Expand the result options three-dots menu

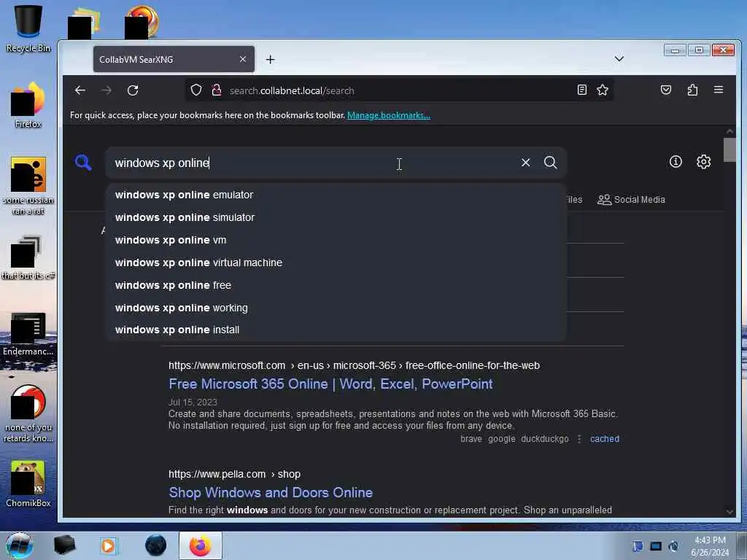[x=579, y=439]
